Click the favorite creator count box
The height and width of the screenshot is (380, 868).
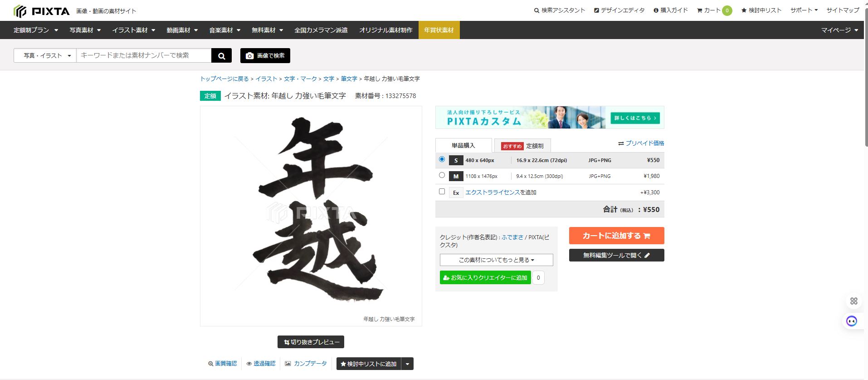pyautogui.click(x=538, y=277)
